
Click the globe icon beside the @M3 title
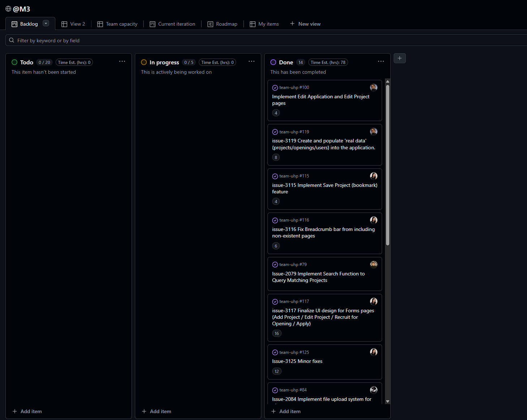8,9
